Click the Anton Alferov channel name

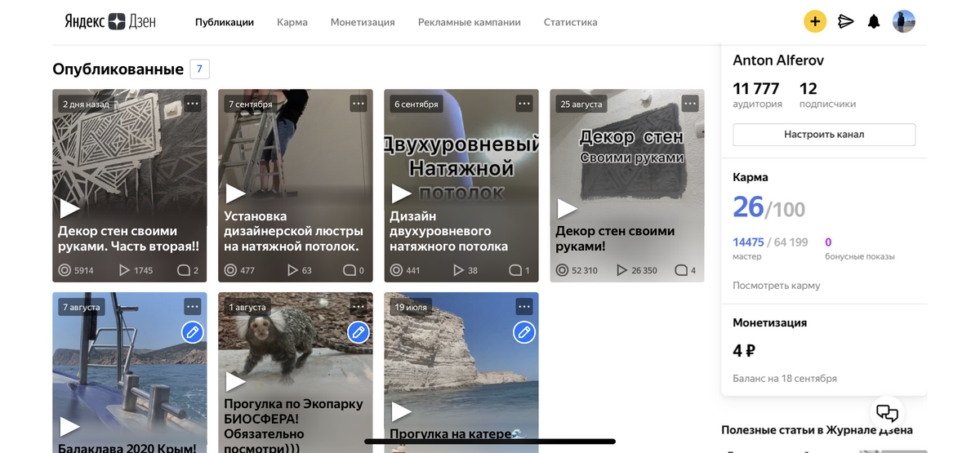778,60
